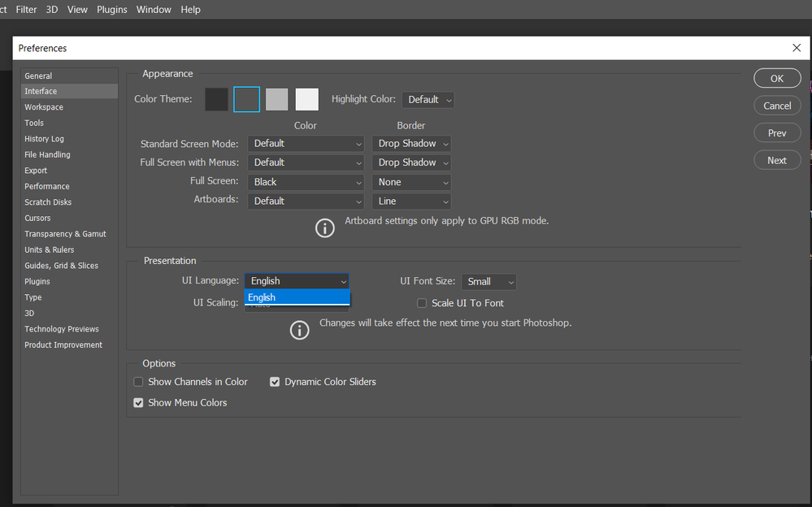The image size is (812, 507).
Task: Open Technology Previews preferences
Action: click(x=69, y=329)
